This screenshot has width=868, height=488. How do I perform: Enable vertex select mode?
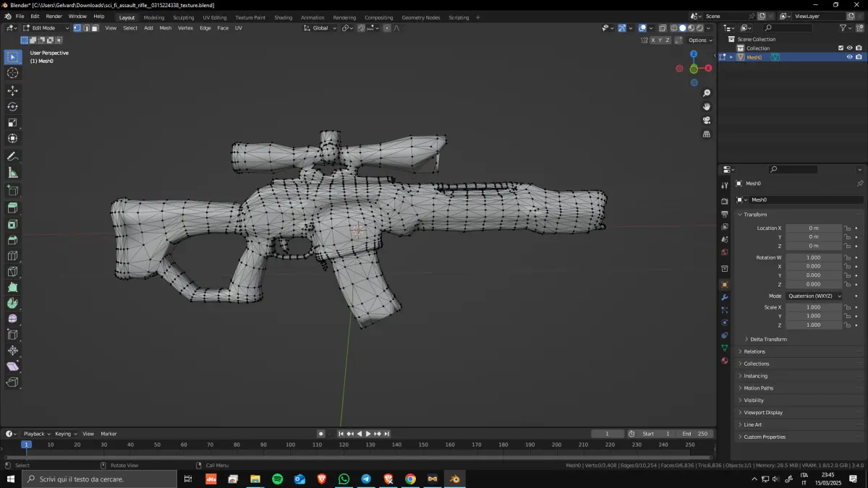click(x=77, y=28)
